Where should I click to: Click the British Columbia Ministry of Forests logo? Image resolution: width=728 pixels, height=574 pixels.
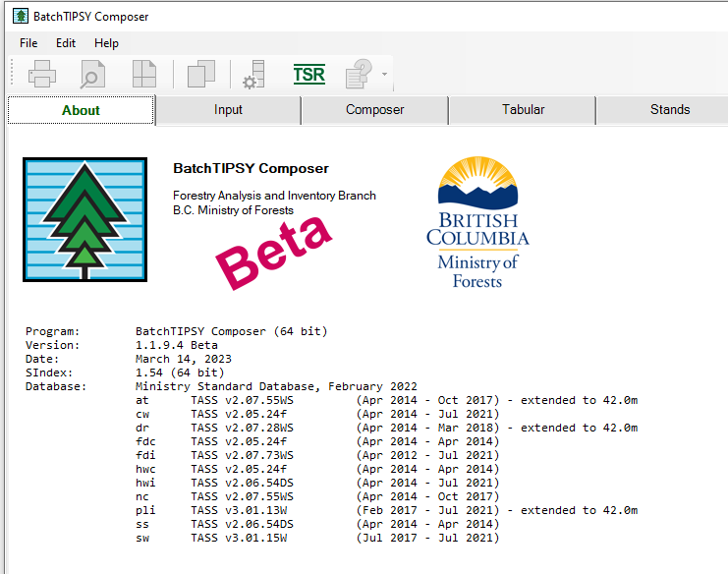tap(477, 222)
